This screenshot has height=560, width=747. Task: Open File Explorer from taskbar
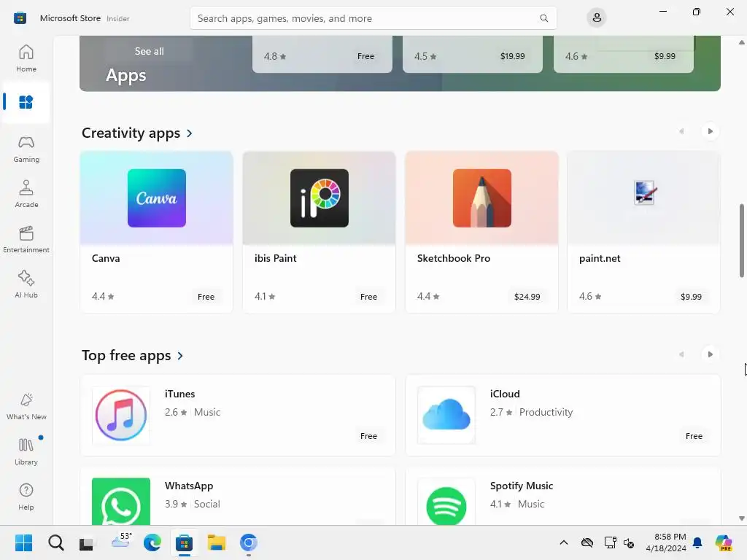[216, 542]
